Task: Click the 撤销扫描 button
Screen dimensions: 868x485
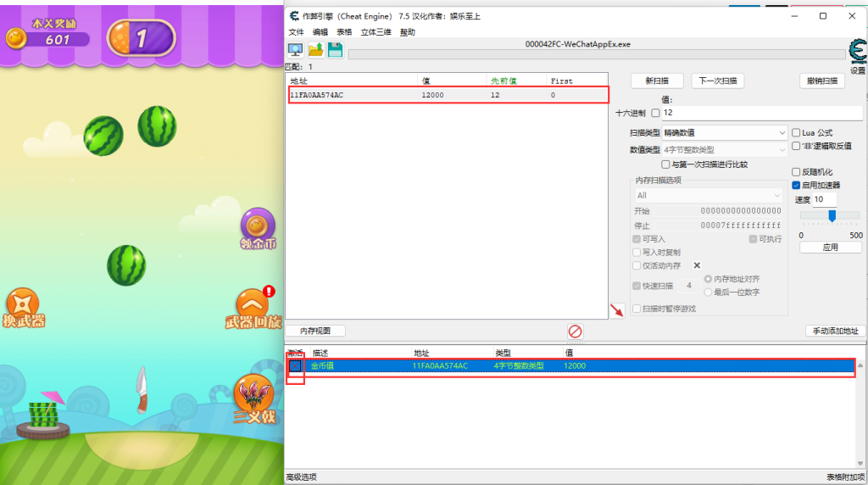Action: click(822, 81)
